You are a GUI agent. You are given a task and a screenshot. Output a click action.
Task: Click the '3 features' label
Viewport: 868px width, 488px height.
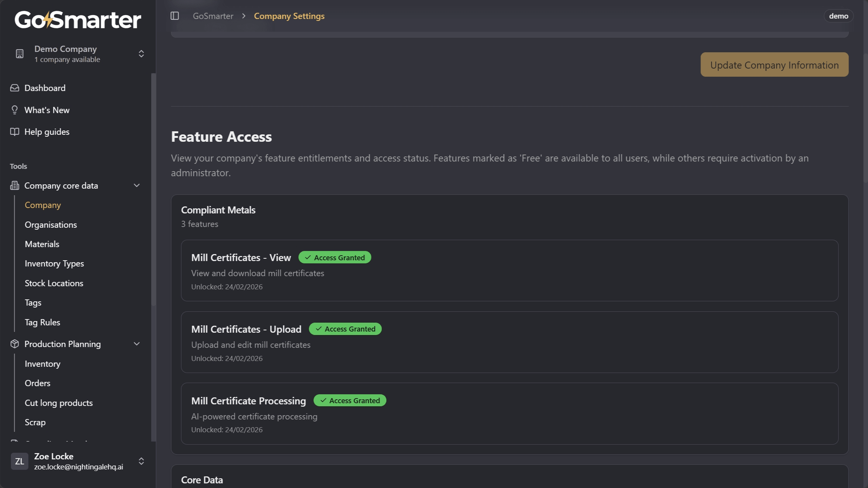pos(200,224)
